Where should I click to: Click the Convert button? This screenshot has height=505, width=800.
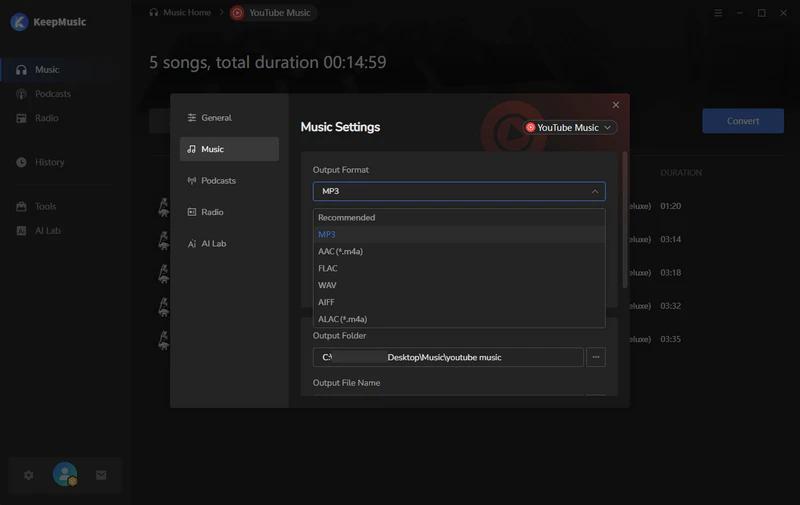(742, 121)
